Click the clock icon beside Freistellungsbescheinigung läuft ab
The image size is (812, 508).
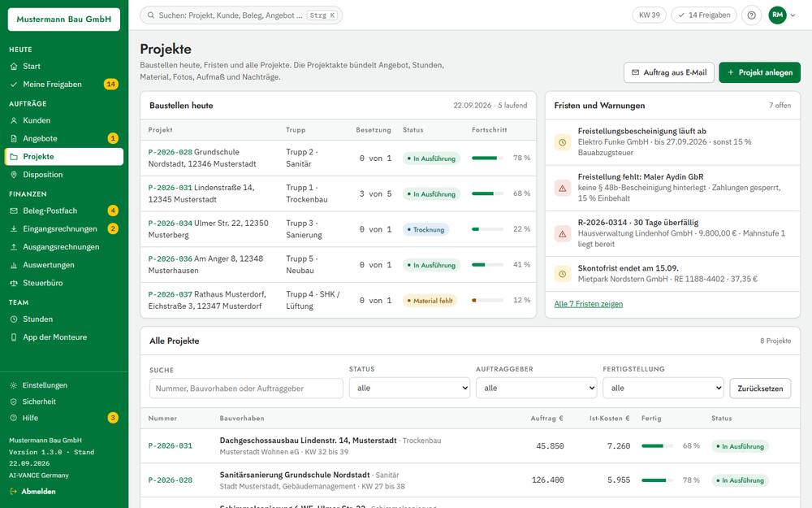[x=563, y=142]
